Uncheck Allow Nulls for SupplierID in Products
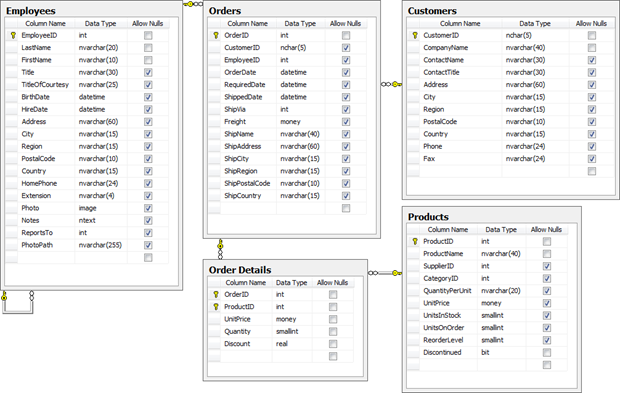 547,266
